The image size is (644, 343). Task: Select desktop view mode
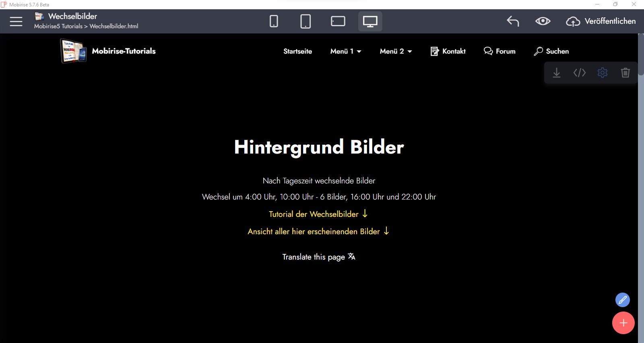click(x=370, y=21)
